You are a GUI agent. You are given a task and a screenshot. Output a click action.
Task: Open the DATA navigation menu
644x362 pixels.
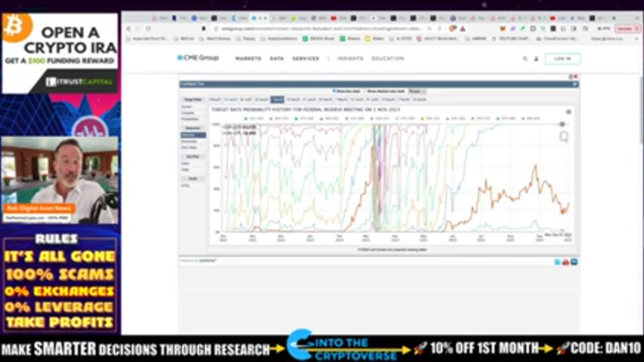277,58
